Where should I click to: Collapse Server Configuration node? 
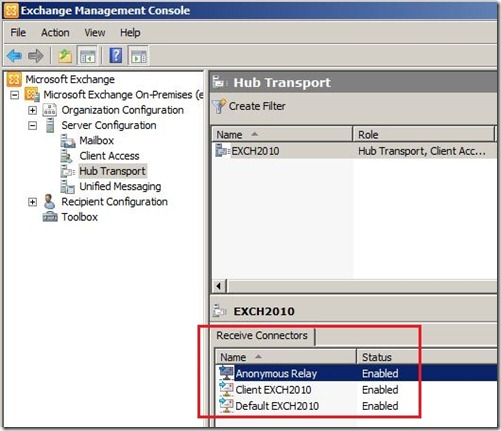pyautogui.click(x=32, y=126)
